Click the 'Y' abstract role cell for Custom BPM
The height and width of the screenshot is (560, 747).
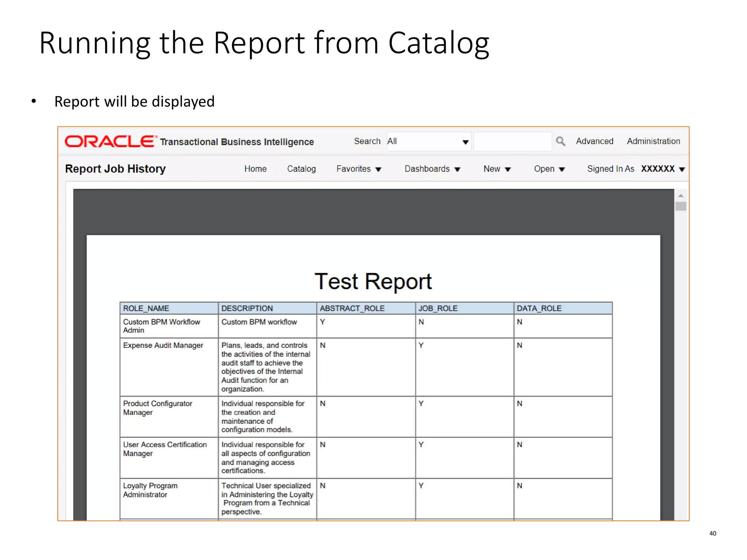(x=366, y=326)
